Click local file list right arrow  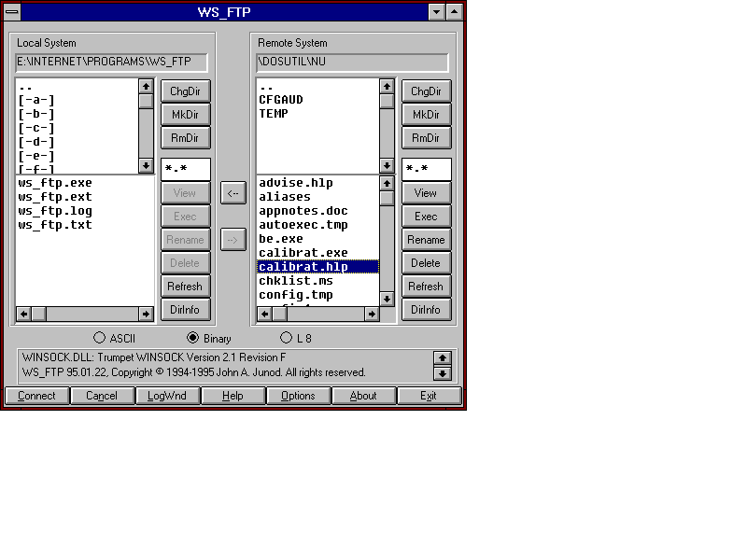click(146, 314)
